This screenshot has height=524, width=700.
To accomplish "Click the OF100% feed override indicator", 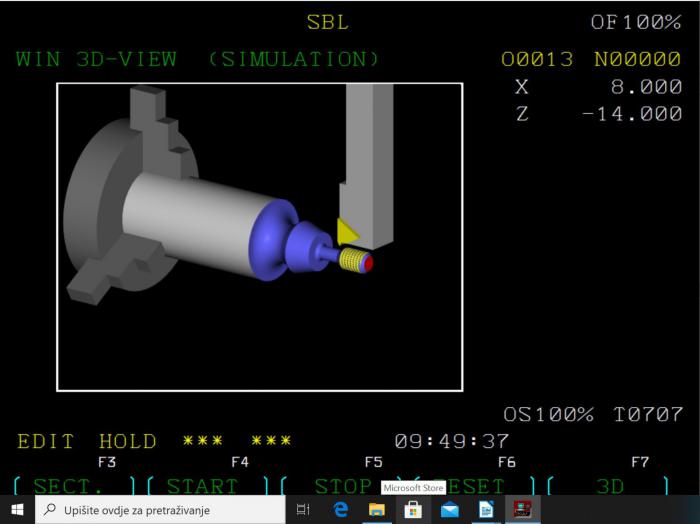I will [635, 22].
